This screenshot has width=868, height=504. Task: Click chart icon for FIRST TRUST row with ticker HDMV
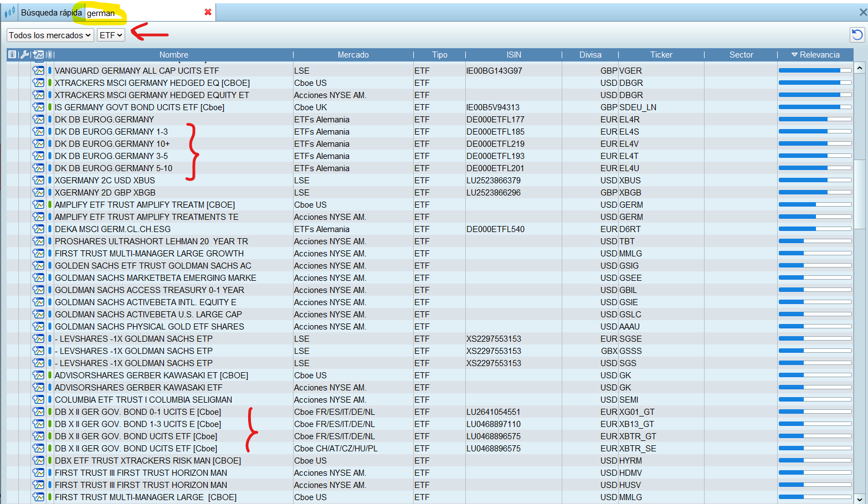point(38,472)
